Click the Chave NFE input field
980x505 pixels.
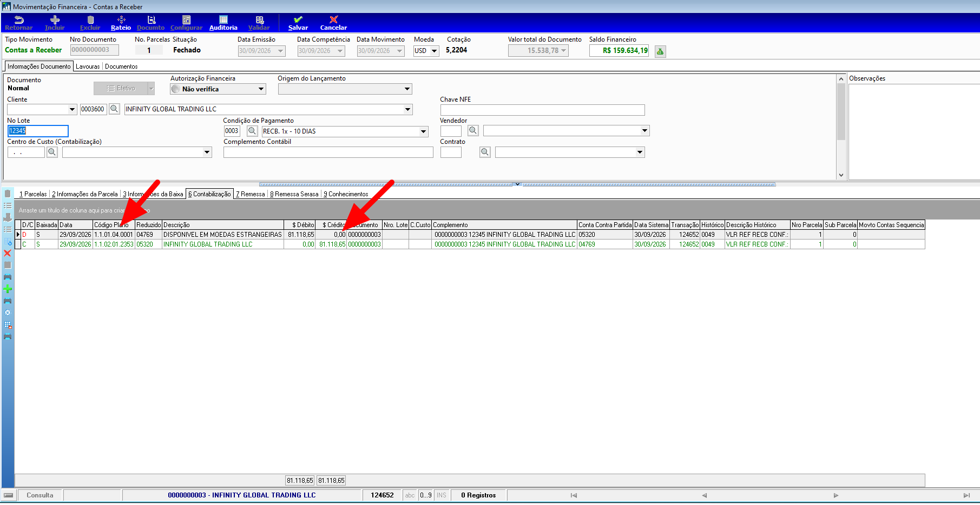pos(542,110)
